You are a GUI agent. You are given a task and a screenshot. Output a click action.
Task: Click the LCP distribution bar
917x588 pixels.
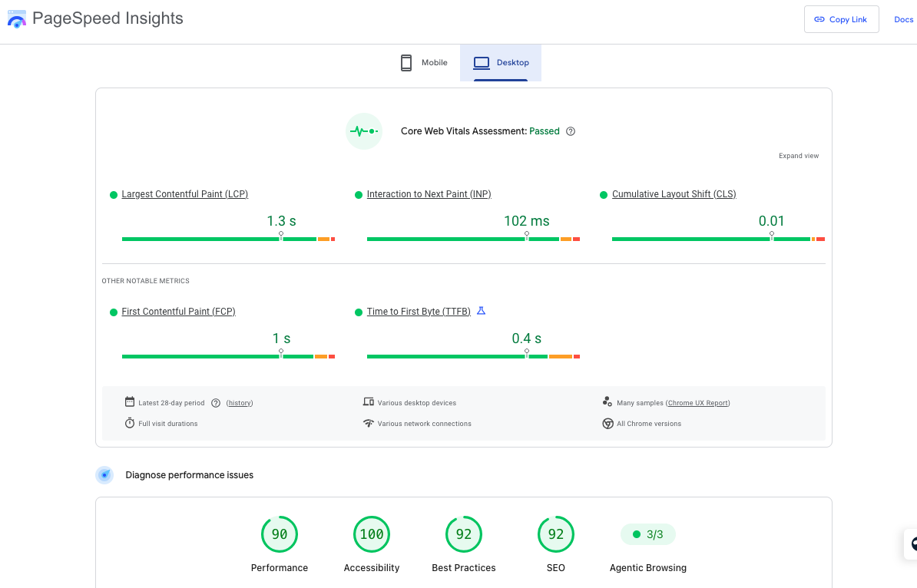pyautogui.click(x=228, y=239)
